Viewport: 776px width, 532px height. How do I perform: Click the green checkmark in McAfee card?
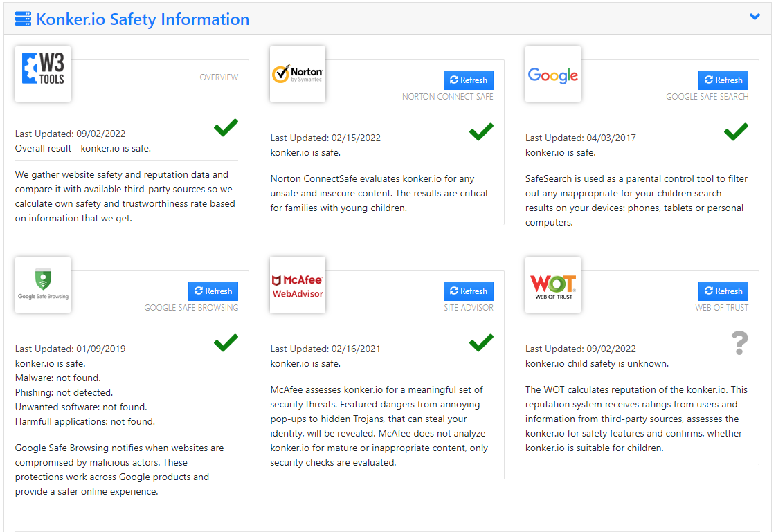point(481,342)
